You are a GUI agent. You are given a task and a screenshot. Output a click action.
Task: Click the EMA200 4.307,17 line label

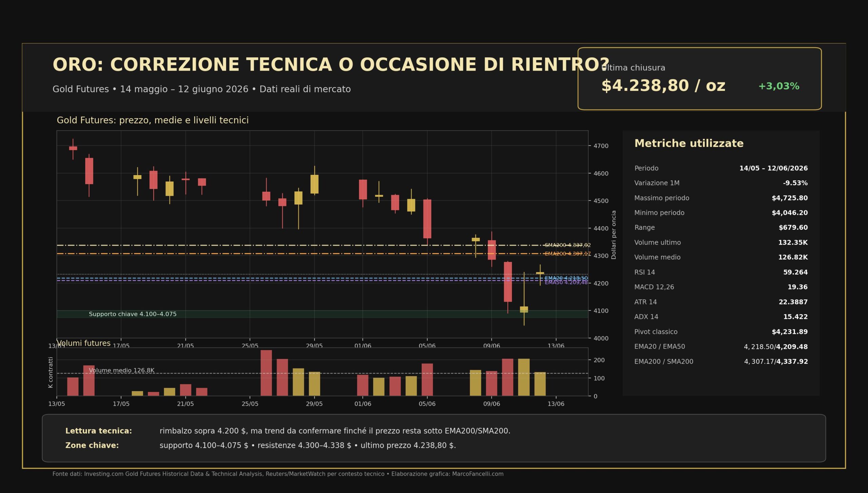(x=568, y=253)
